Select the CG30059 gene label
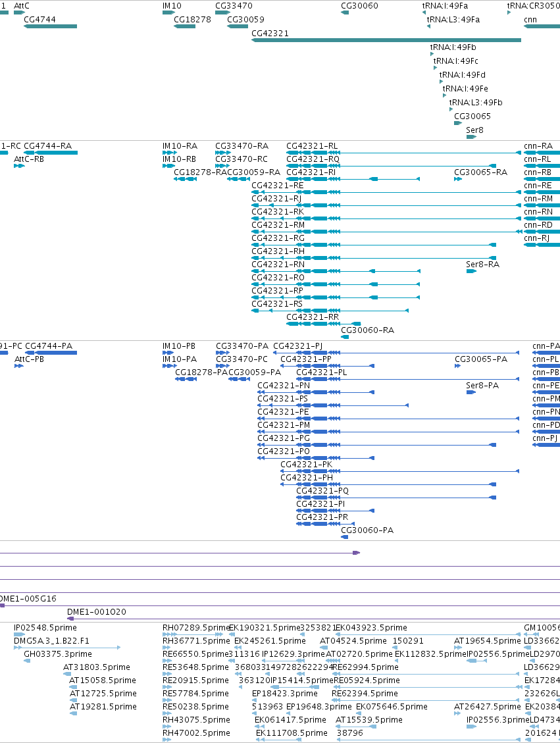The width and height of the screenshot is (560, 743). click(245, 20)
